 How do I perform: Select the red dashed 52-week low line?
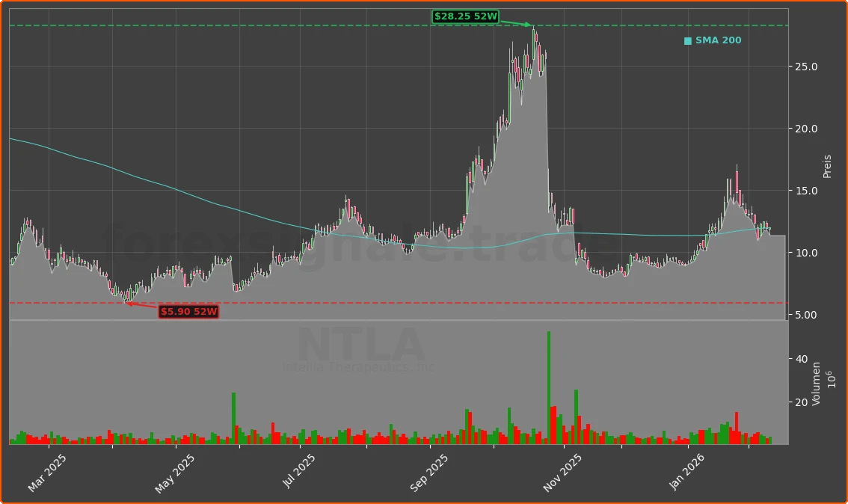374,302
